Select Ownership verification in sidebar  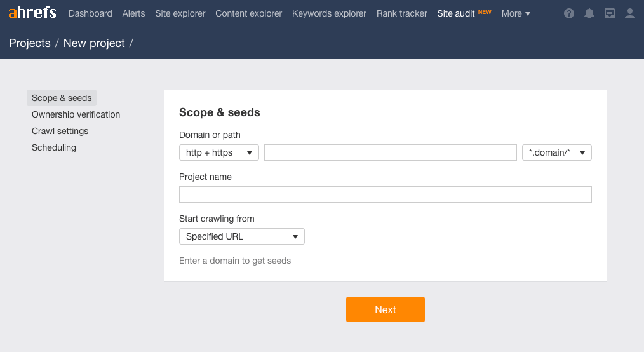click(x=76, y=114)
